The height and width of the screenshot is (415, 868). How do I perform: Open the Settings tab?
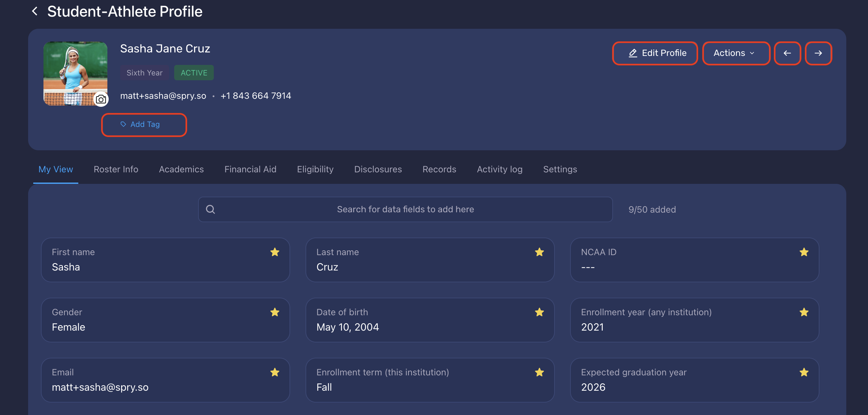(560, 169)
